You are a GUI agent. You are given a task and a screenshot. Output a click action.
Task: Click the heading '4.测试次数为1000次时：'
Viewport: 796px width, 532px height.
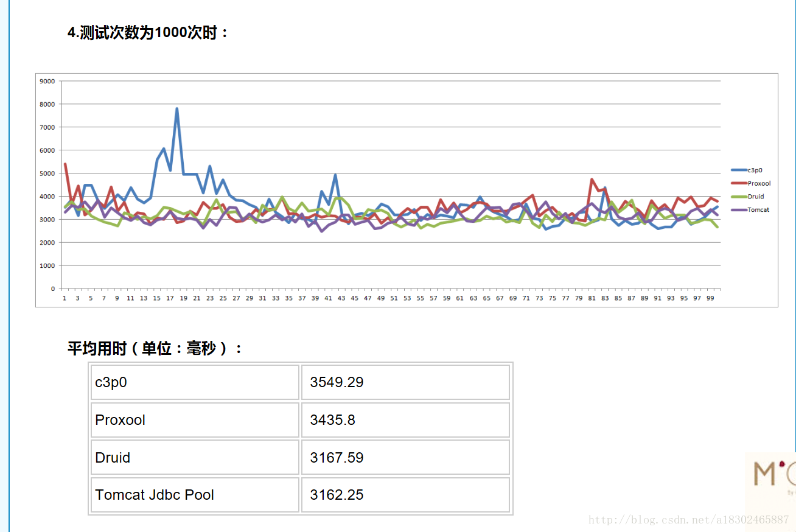click(x=148, y=33)
